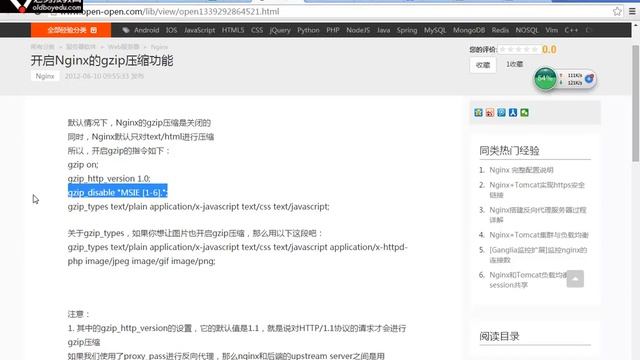Click the 同类热门经验 heading
640x360 pixels.
[x=509, y=151]
